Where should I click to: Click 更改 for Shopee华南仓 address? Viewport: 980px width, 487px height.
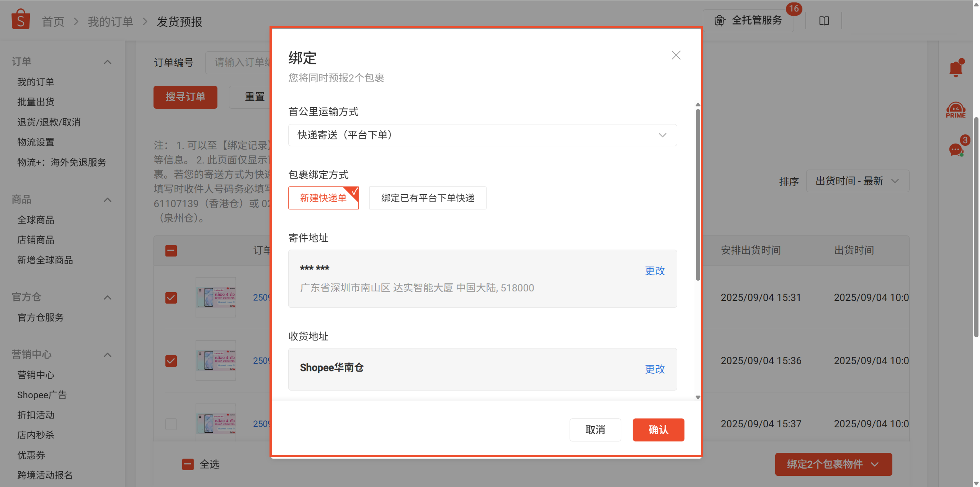coord(654,369)
